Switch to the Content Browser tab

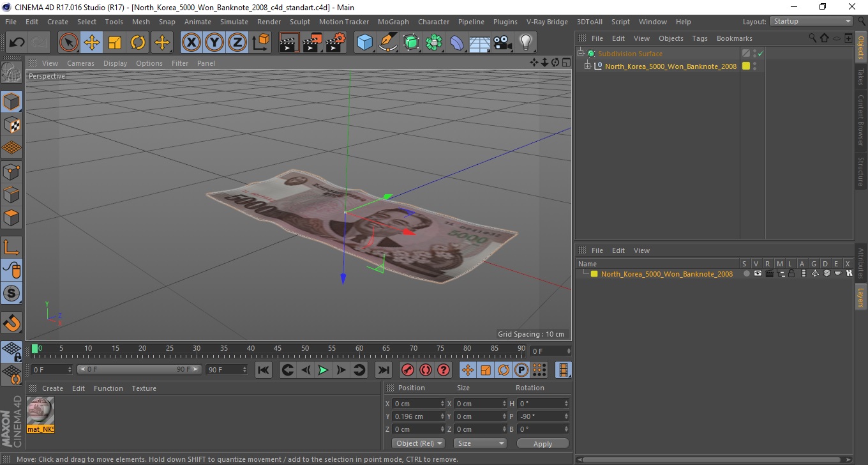coord(861,120)
